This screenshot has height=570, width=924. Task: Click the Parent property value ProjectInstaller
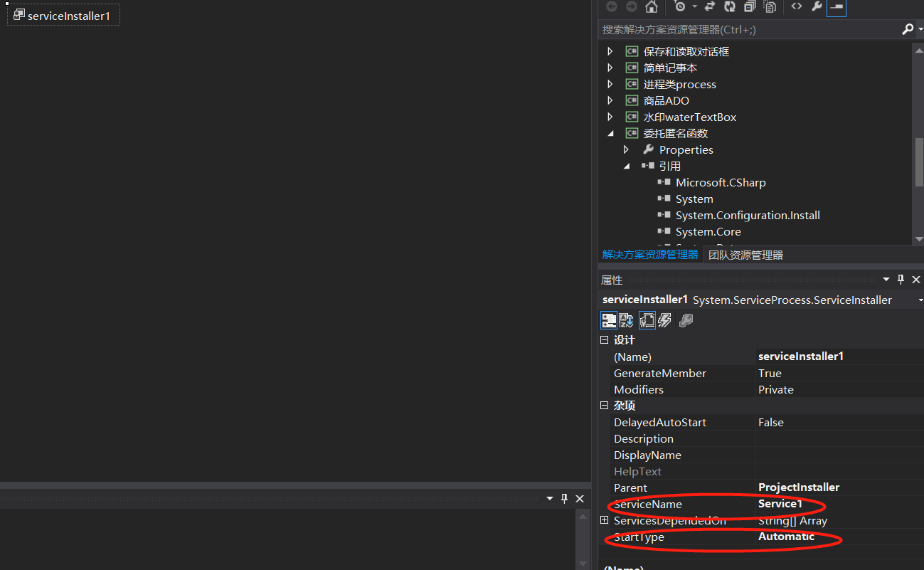(798, 487)
